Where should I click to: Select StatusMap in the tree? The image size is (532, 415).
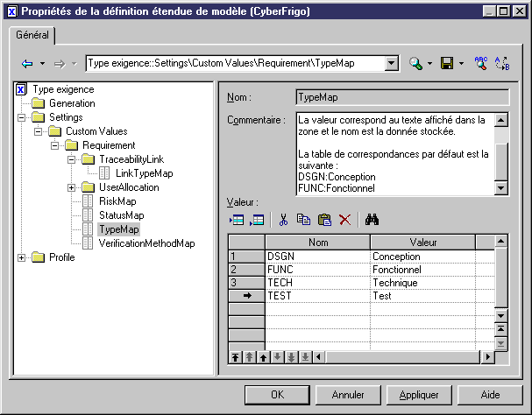coord(121,215)
